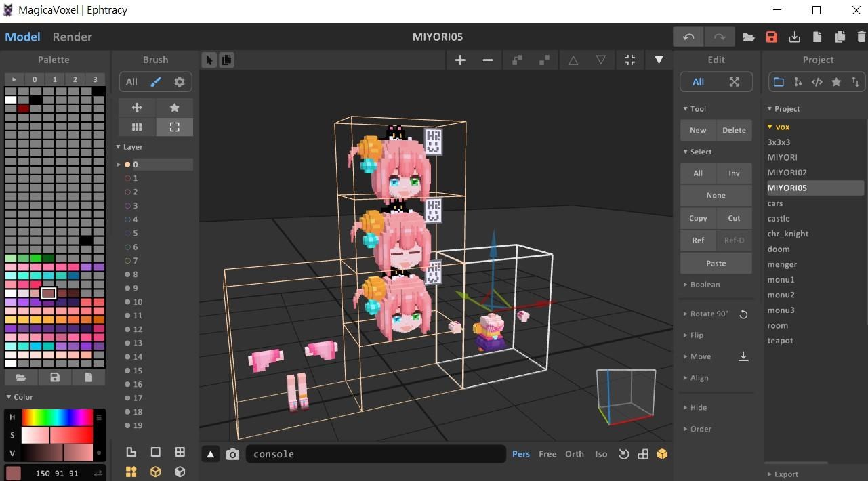
Task: Toggle visibility of layer 3
Action: (127, 206)
